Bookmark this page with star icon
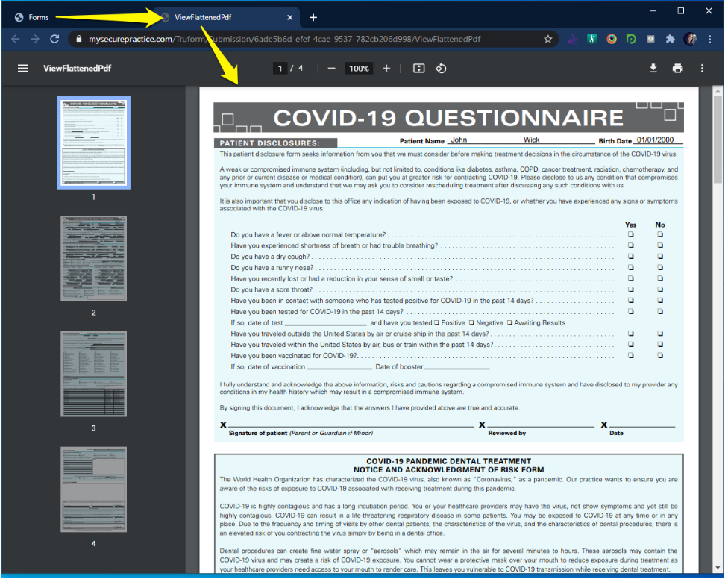This screenshot has height=579, width=728. [x=548, y=39]
